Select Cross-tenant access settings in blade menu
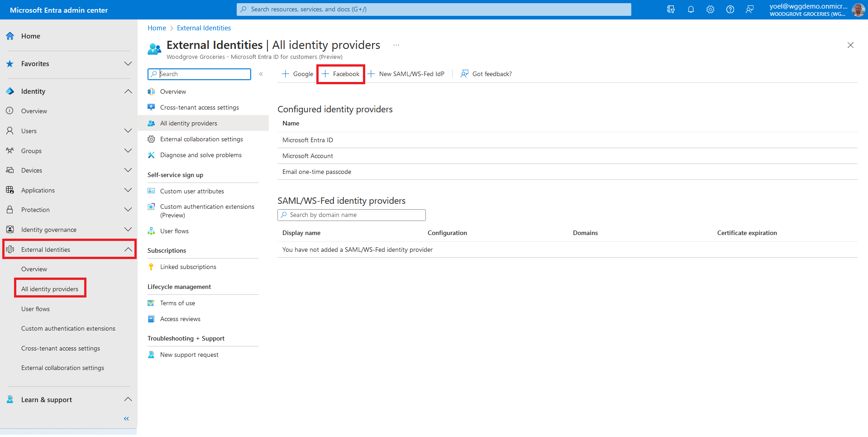 (199, 107)
